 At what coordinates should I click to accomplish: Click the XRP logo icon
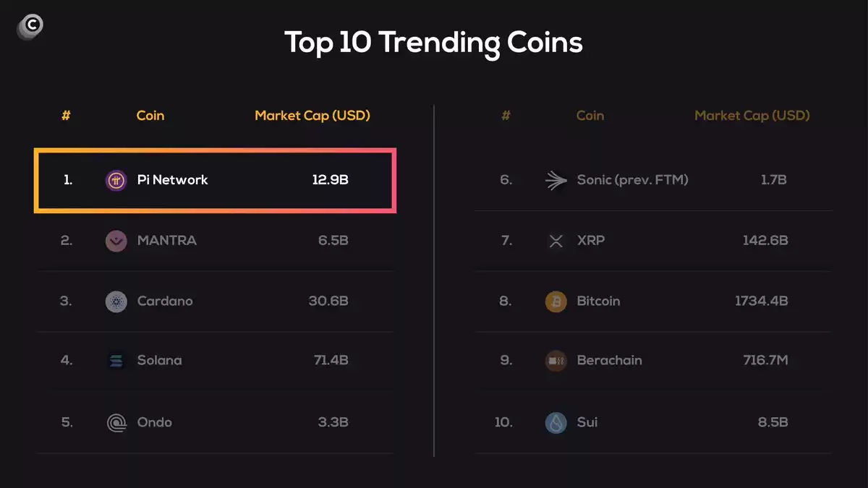point(556,241)
